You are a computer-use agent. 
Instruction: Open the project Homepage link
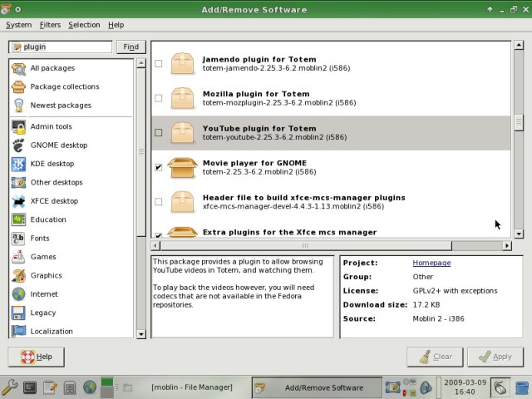(431, 263)
